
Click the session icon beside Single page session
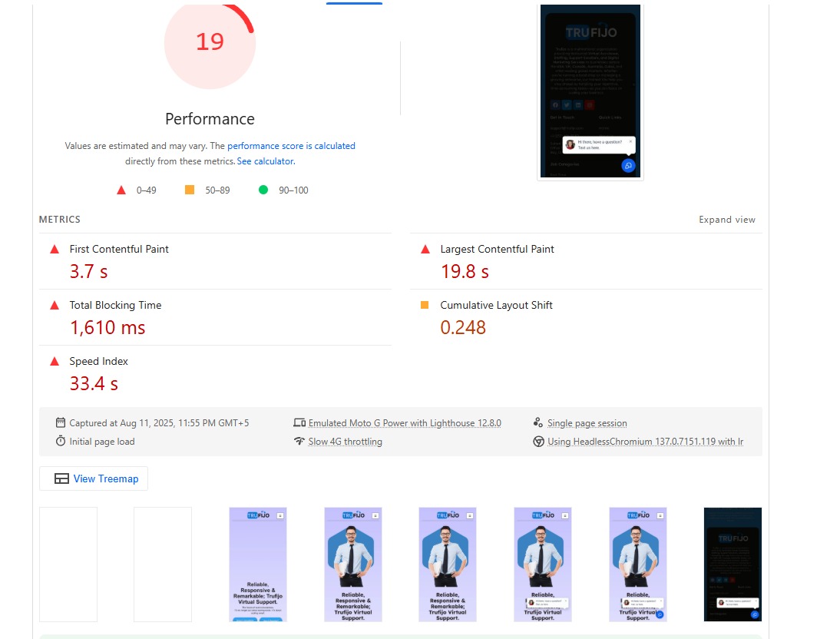537,422
